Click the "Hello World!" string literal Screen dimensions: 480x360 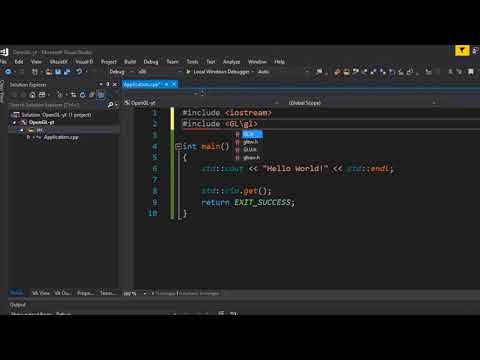point(296,168)
